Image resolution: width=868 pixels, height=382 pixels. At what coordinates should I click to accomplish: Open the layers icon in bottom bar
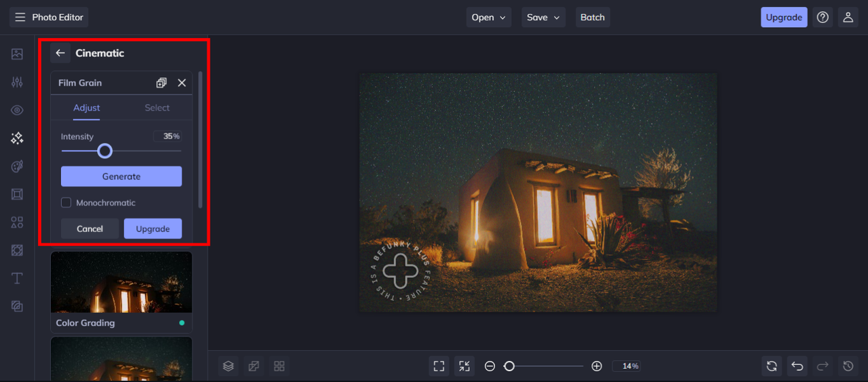click(x=229, y=366)
